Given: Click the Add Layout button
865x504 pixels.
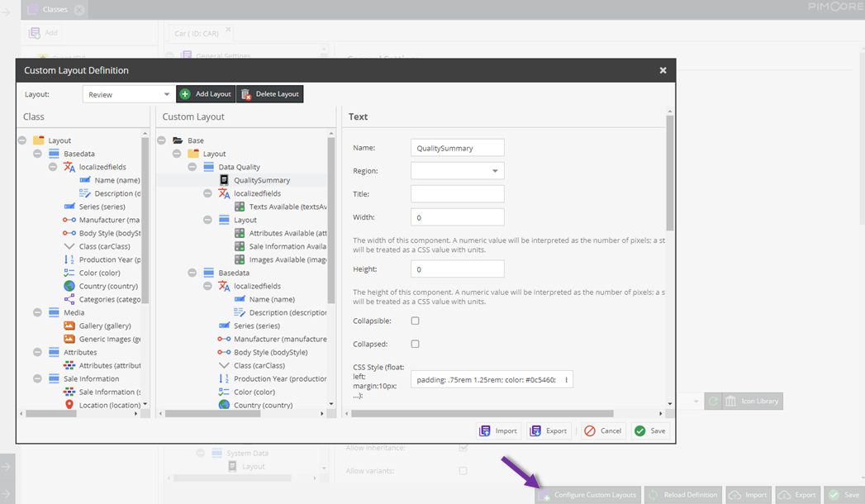Looking at the screenshot, I should pos(206,94).
